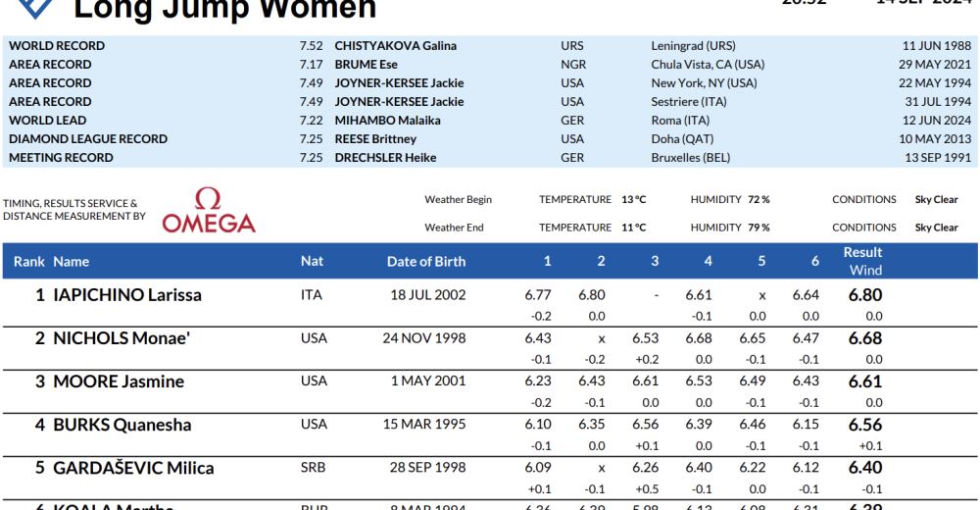The image size is (980, 510).
Task: Select MOORE Jasmine in the results table
Action: pos(119,382)
